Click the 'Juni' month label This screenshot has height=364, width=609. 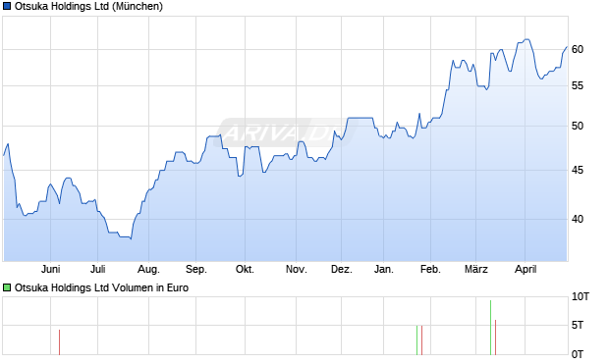50,269
